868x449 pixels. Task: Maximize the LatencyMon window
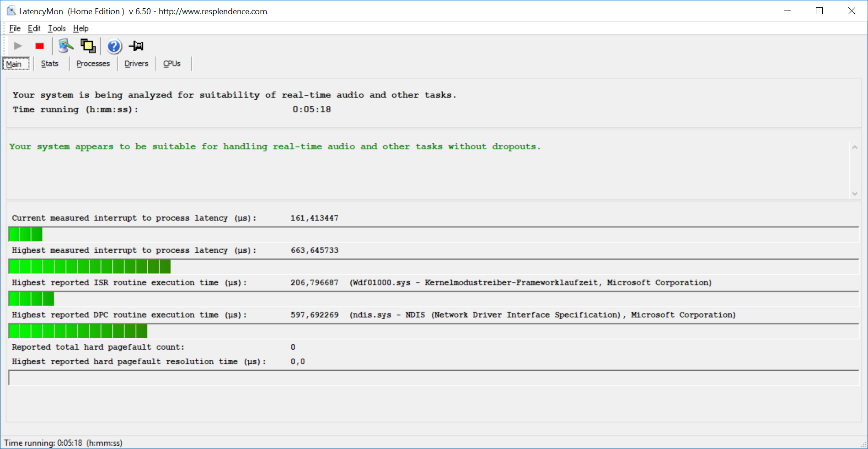(x=820, y=11)
